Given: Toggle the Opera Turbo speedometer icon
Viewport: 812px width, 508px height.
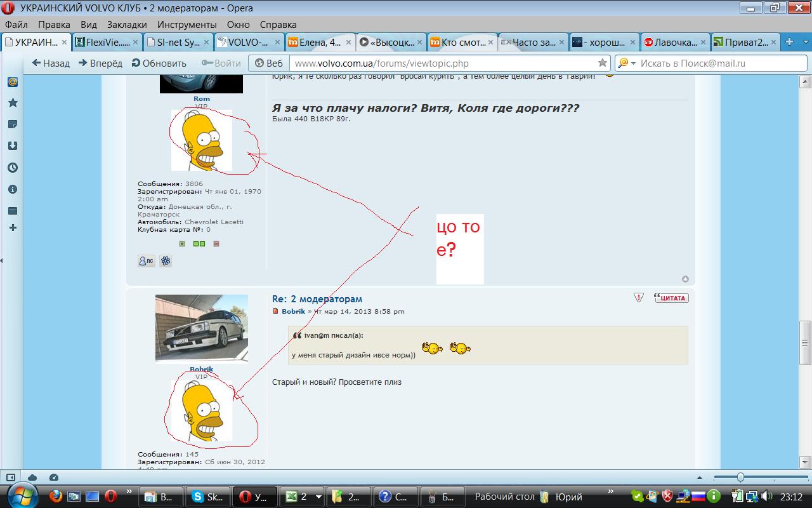Looking at the screenshot, I should coord(54,478).
